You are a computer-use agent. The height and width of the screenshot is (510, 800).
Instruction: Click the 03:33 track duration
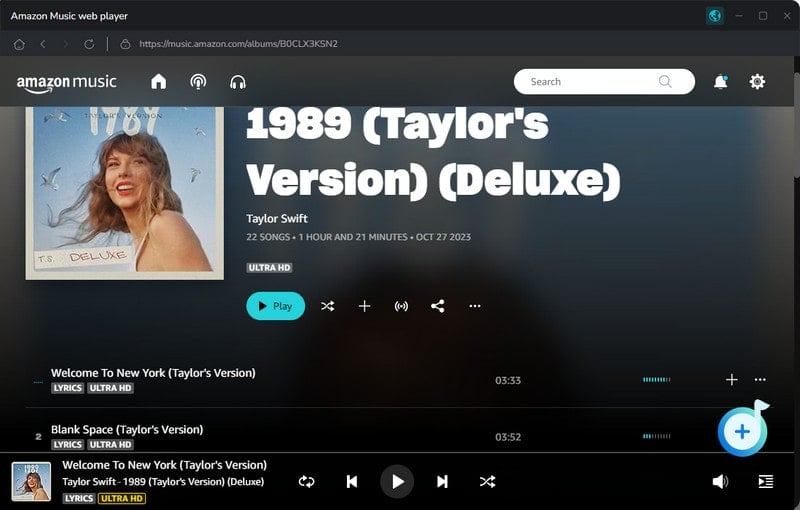508,380
